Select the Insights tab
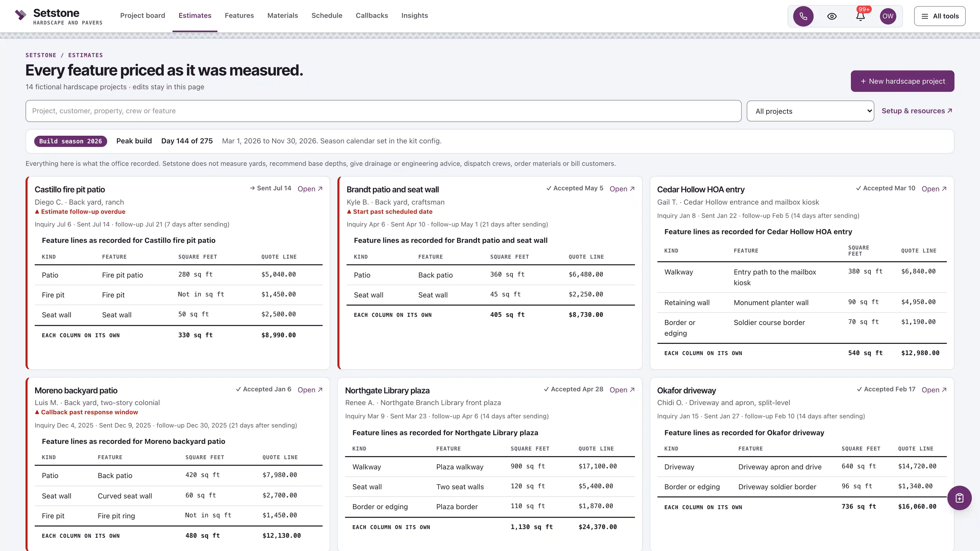Viewport: 980px width, 551px height. pos(414,16)
